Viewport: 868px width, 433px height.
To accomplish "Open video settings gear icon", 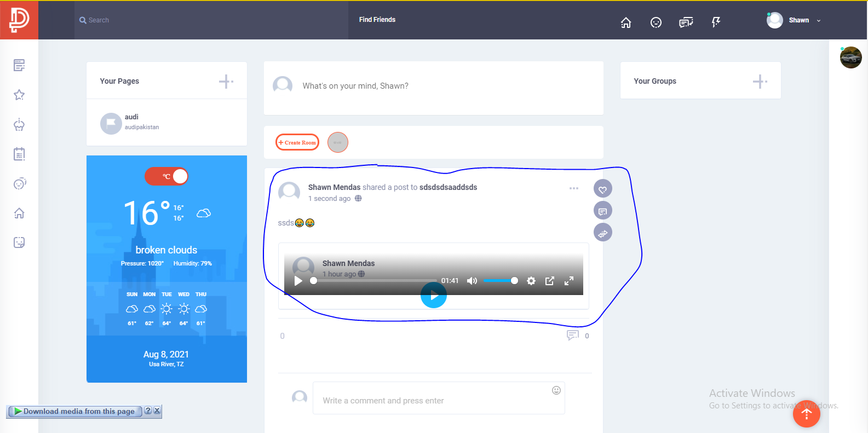I will (x=531, y=281).
